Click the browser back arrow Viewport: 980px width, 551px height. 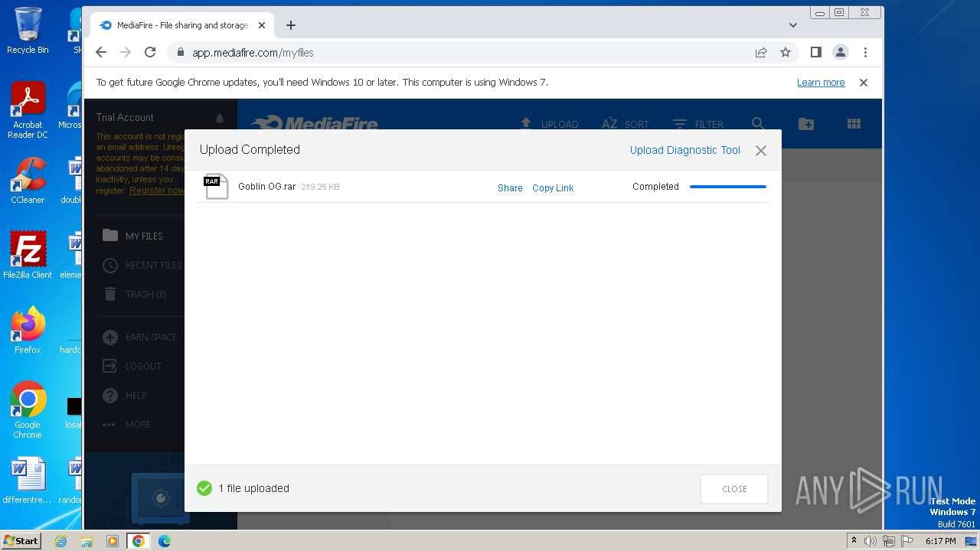(101, 52)
